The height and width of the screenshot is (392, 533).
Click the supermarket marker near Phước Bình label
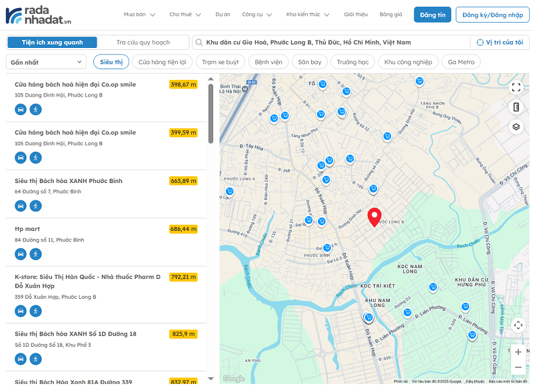327,248
